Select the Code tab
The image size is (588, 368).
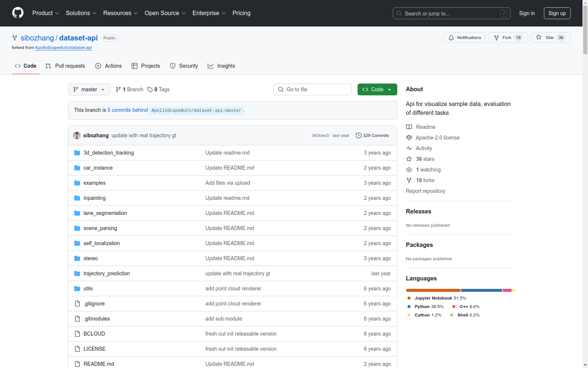(x=26, y=66)
